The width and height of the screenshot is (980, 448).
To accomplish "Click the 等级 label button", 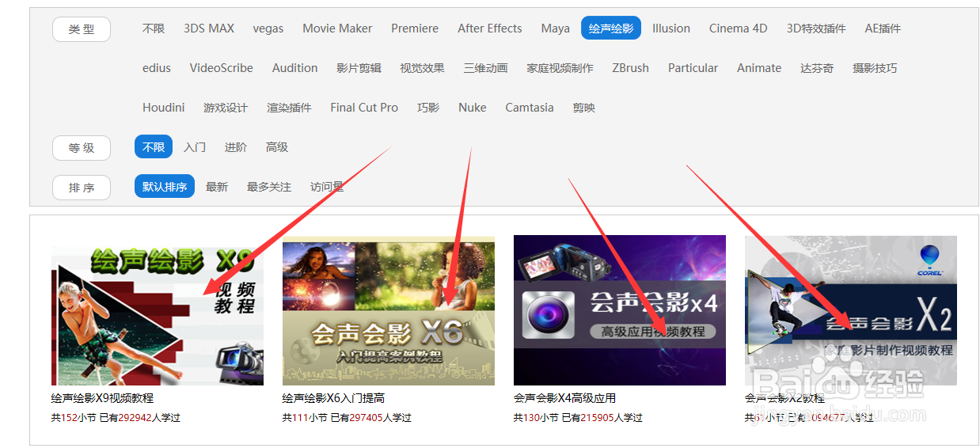I will coord(82,148).
